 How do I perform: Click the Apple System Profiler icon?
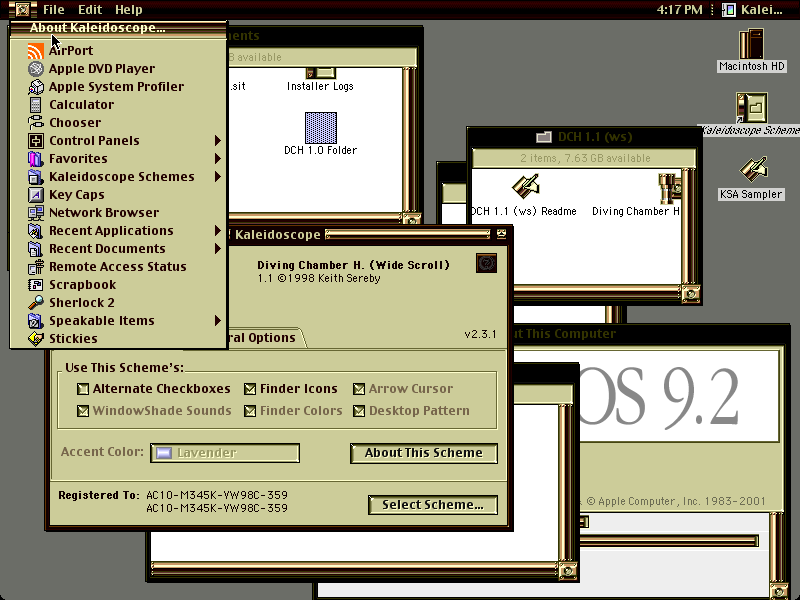tap(36, 87)
